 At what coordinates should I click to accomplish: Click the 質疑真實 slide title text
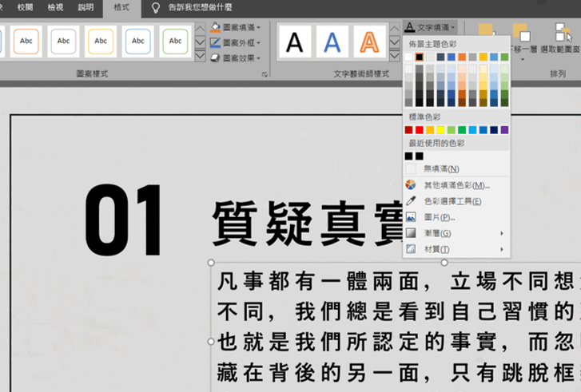coord(308,224)
